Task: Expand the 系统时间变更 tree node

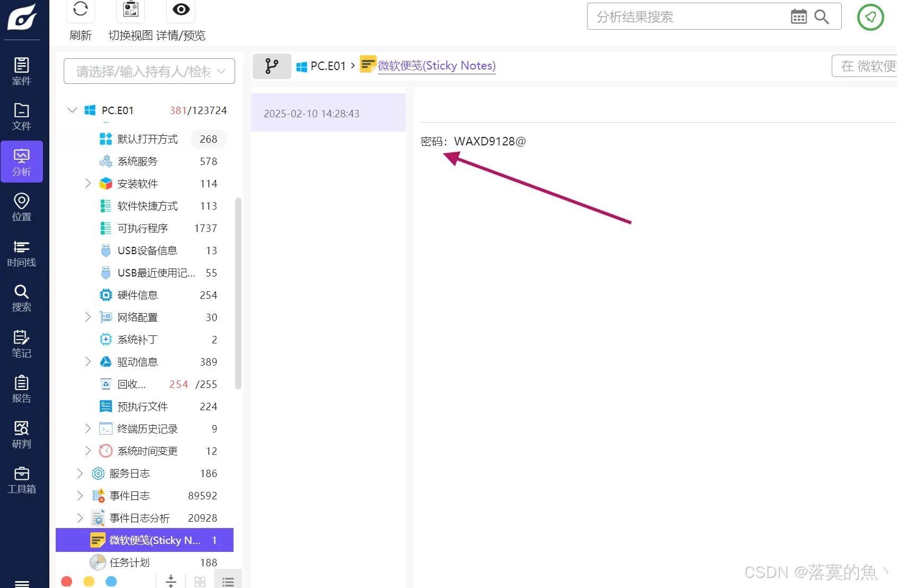Action: tap(88, 451)
